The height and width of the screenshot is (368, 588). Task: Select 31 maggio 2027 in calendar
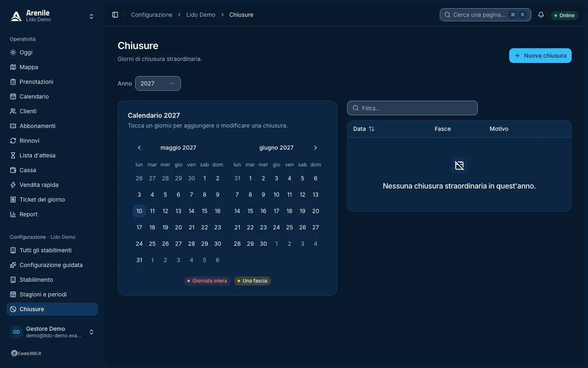click(139, 260)
